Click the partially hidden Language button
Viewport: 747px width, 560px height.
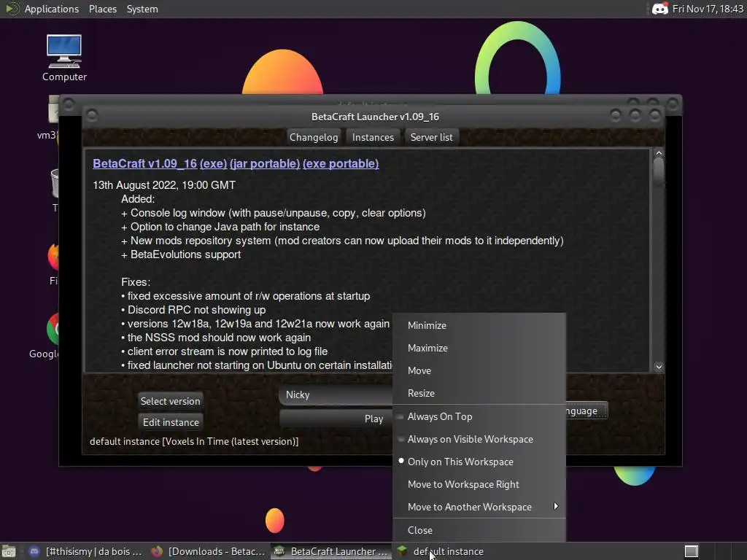point(587,411)
